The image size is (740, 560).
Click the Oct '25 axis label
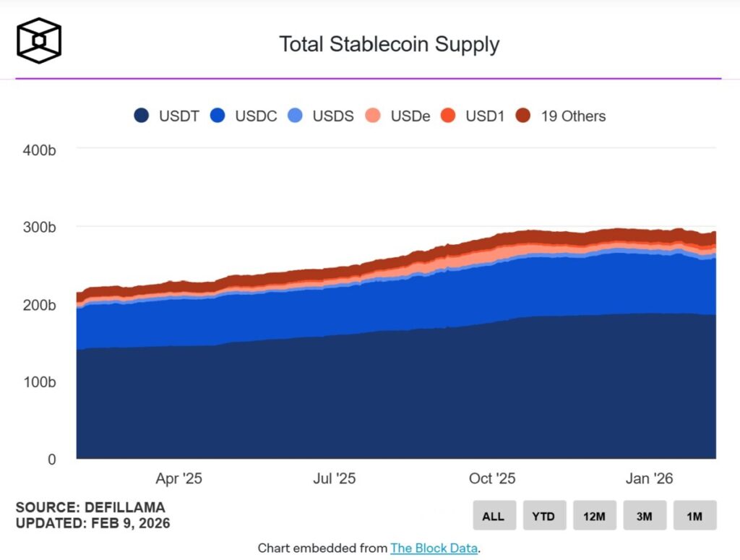(x=492, y=478)
